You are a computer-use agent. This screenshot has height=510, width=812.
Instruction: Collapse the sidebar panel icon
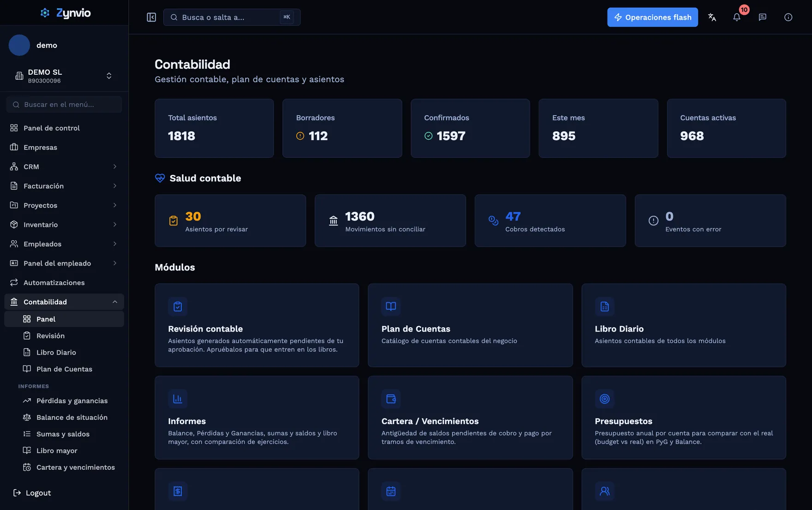pyautogui.click(x=151, y=17)
